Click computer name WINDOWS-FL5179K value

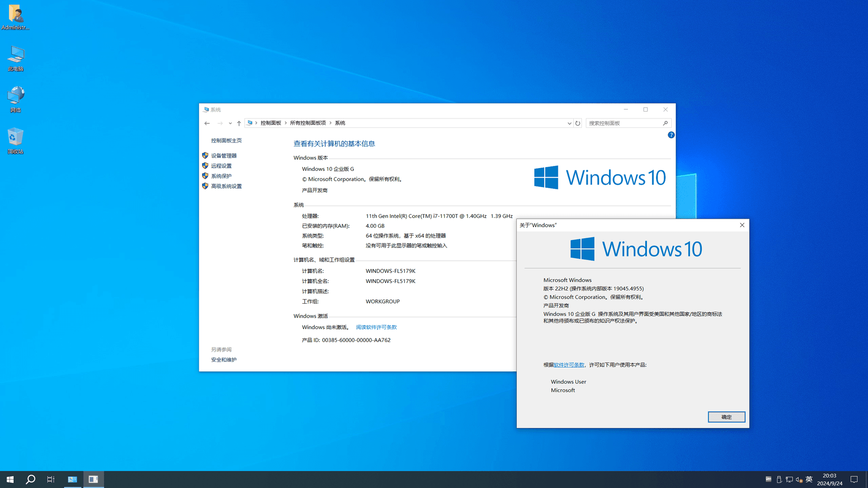[x=391, y=271]
